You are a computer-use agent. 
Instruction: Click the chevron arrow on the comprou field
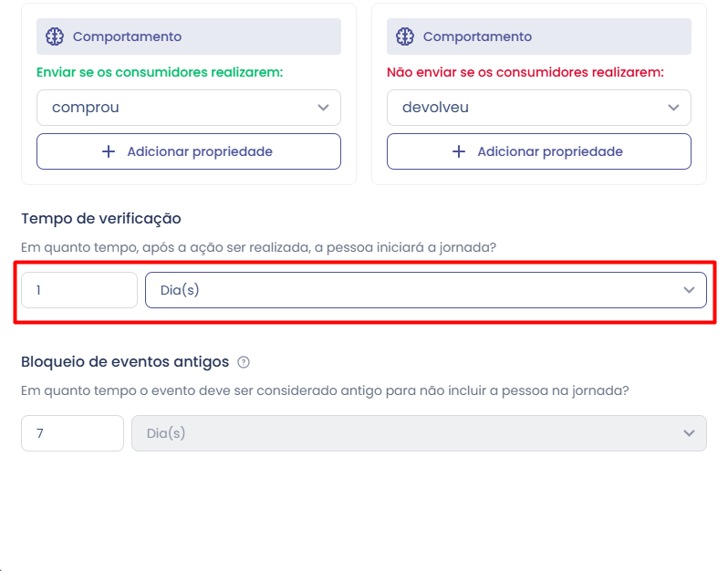tap(323, 108)
